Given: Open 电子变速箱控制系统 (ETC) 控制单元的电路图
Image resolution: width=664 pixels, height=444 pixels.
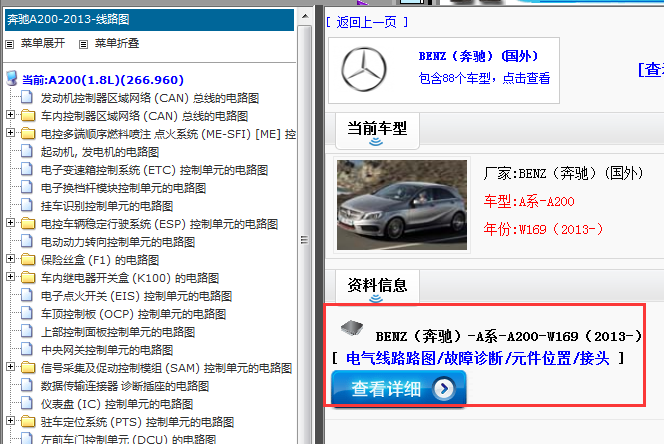Looking at the screenshot, I should click(x=155, y=170).
